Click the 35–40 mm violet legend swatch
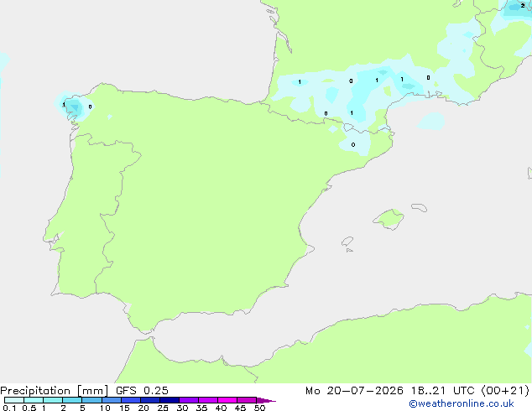 coord(208,400)
